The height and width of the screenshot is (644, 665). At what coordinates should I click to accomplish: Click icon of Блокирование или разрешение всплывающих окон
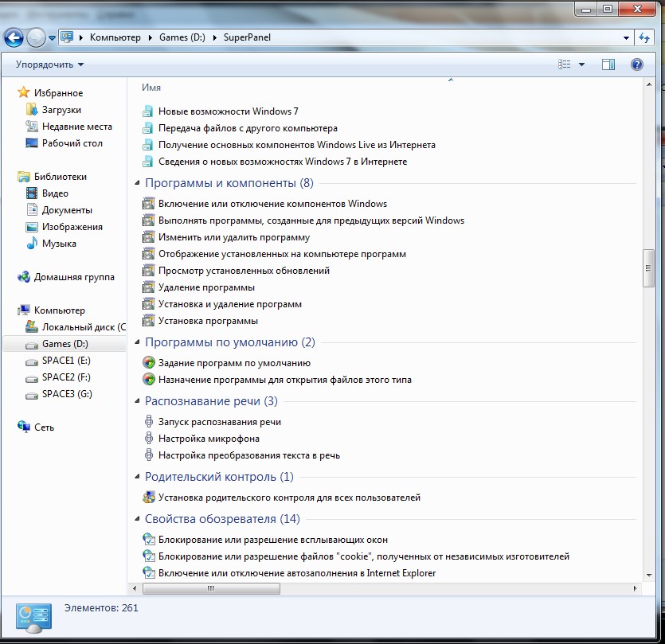149,539
